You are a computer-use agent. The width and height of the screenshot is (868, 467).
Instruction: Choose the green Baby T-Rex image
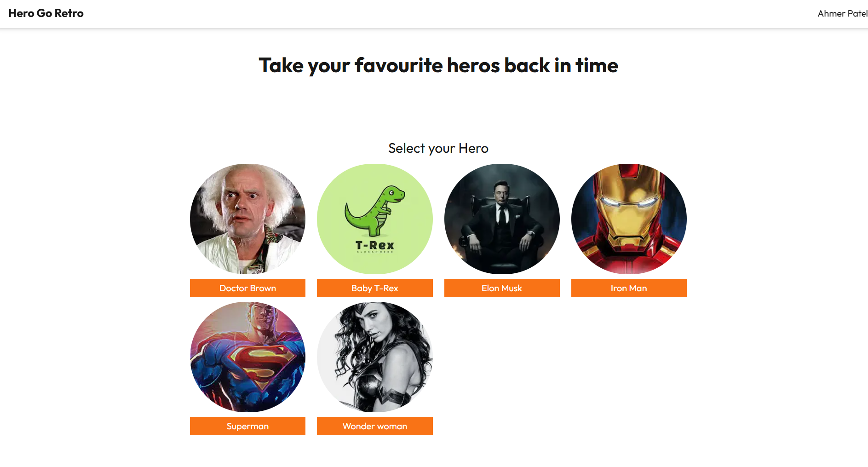coord(375,219)
